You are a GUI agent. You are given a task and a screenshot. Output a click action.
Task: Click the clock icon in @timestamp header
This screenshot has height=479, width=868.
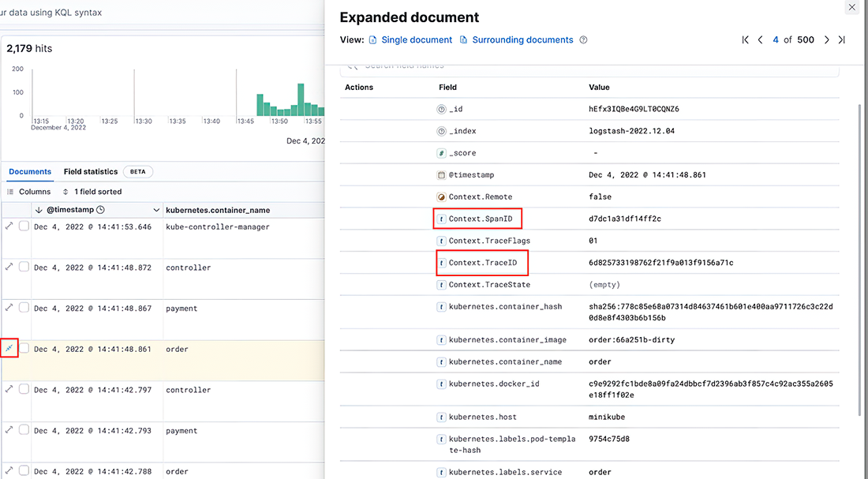(x=100, y=210)
